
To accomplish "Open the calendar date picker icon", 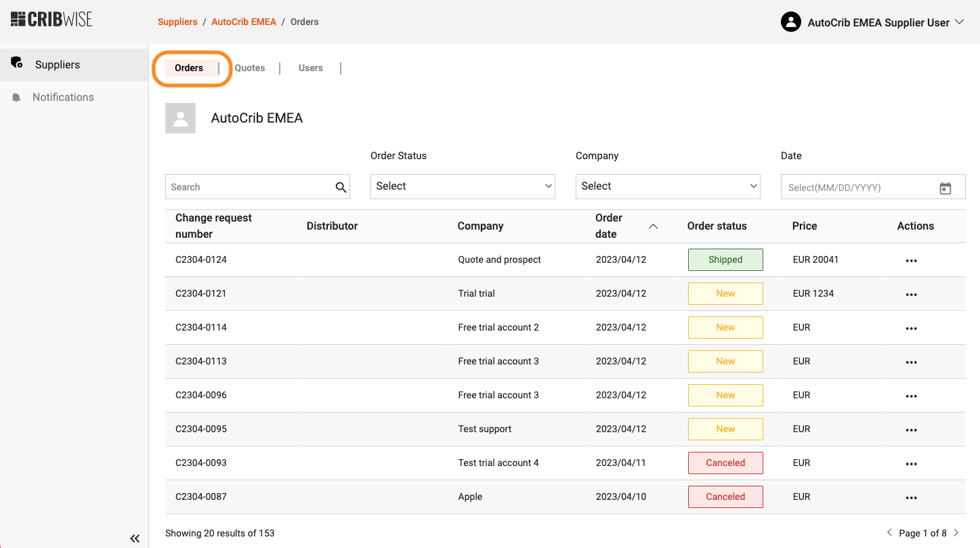I will tap(945, 188).
